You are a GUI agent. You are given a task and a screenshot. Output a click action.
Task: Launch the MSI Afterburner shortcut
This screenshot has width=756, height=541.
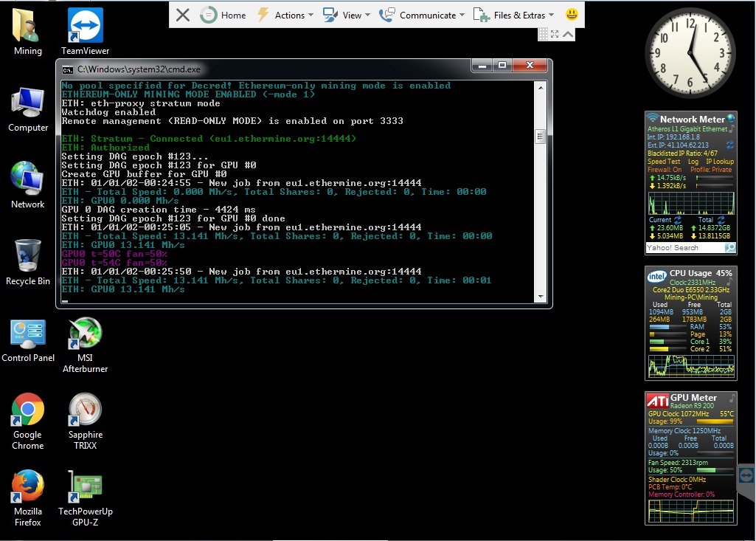click(x=86, y=345)
